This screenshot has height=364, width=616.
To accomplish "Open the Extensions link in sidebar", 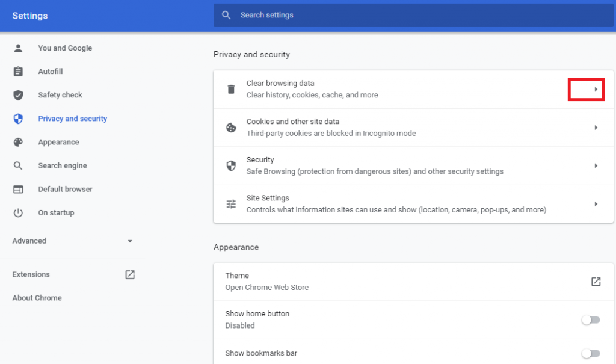I will coord(31,274).
